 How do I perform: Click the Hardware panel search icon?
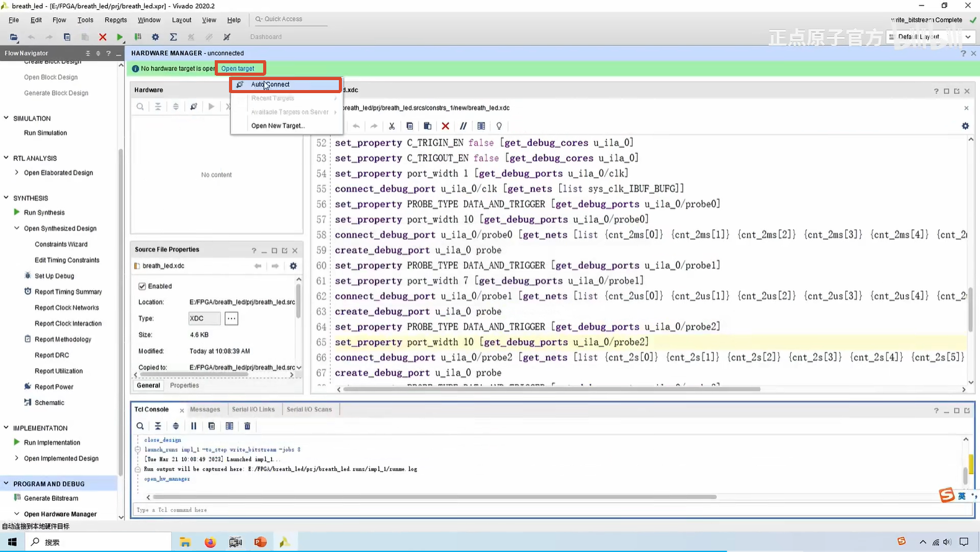140,107
